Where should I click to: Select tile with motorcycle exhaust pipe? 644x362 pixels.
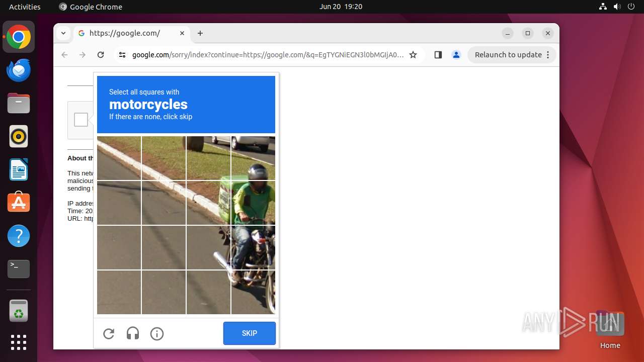click(208, 247)
